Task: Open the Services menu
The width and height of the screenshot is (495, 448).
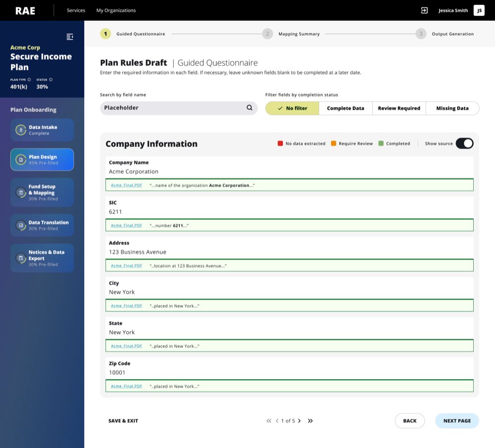Action: (76, 10)
